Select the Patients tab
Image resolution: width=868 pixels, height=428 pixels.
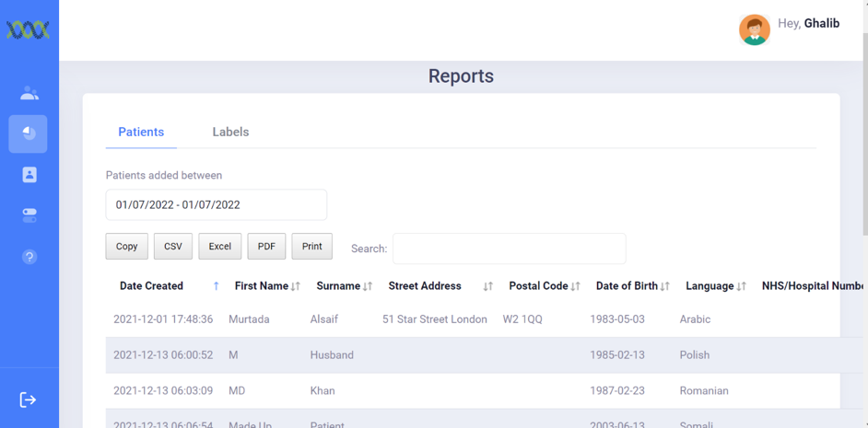(141, 132)
